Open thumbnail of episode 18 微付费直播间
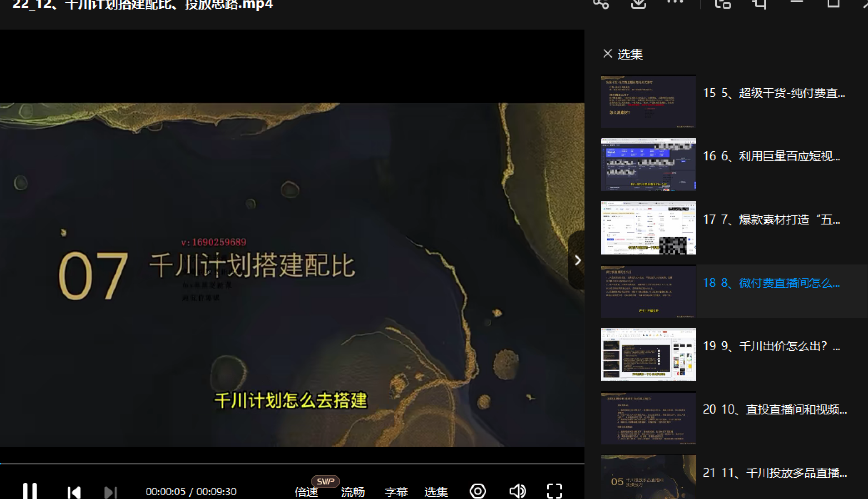The height and width of the screenshot is (499, 868). coord(648,291)
